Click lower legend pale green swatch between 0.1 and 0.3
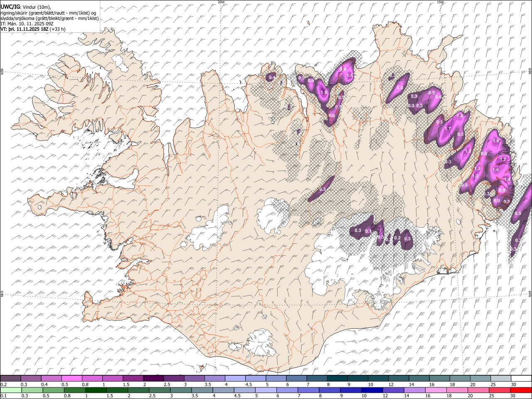Screen dimensions: 532x399 [11, 390]
